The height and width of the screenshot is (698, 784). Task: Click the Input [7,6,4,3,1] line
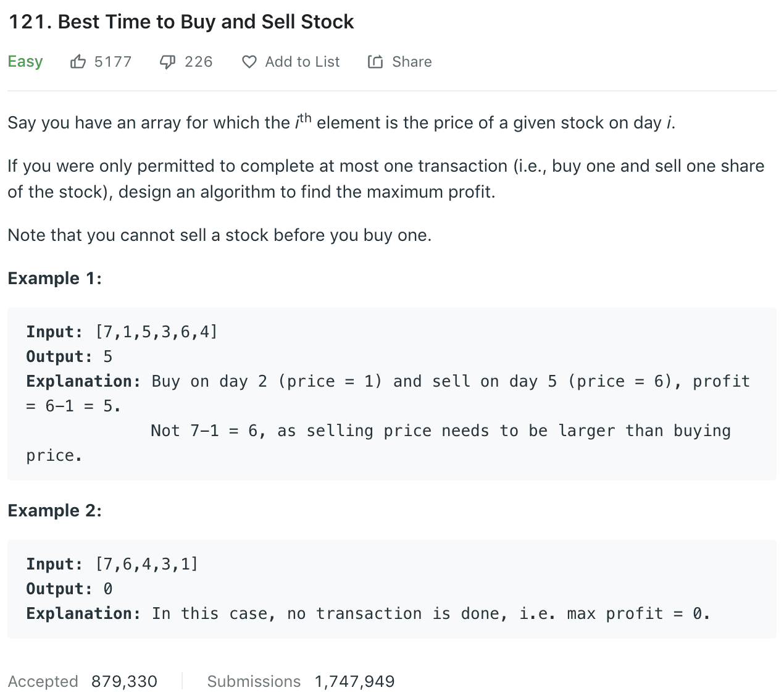pyautogui.click(x=112, y=565)
